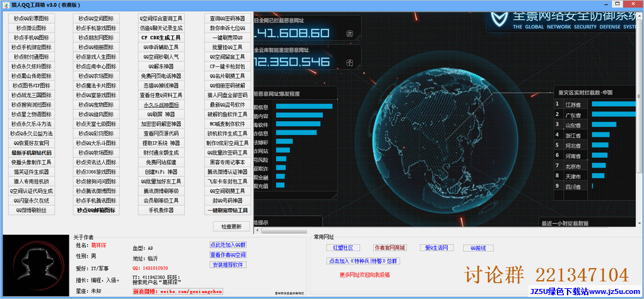Click the 秒点QQ彩票图标 button
Image resolution: width=644 pixels, height=299 pixels.
31,18
